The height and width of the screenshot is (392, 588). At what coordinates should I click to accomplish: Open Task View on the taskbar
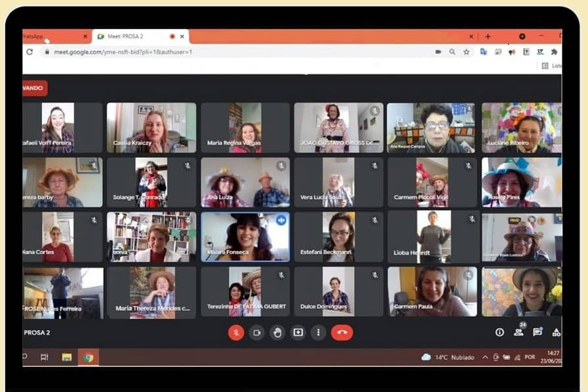click(44, 357)
